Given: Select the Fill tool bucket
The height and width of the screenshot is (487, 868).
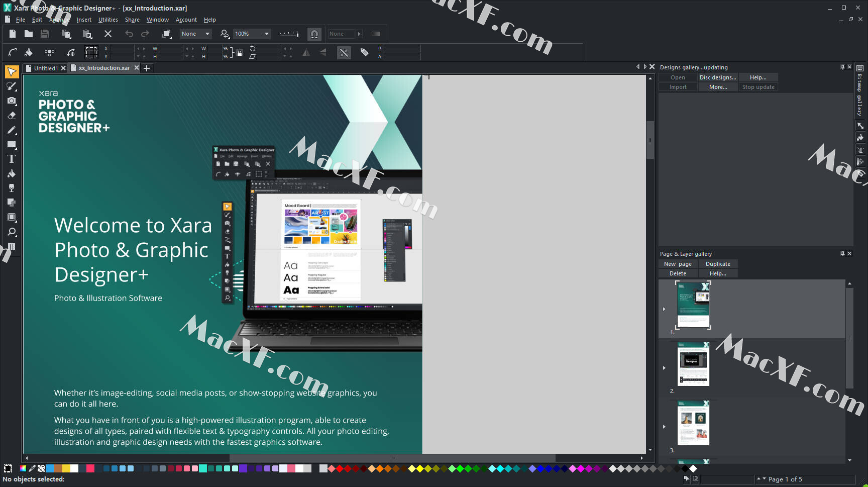Looking at the screenshot, I should pyautogui.click(x=12, y=174).
